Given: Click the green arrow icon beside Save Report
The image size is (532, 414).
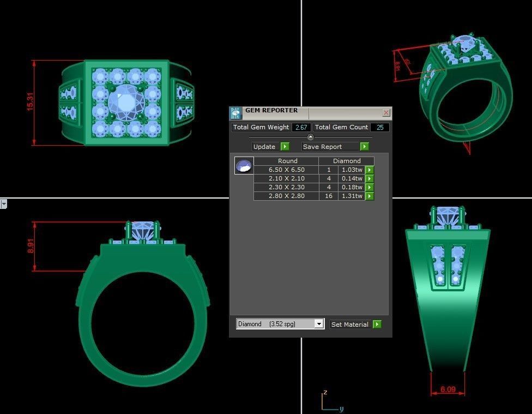Looking at the screenshot, I should coord(364,146).
